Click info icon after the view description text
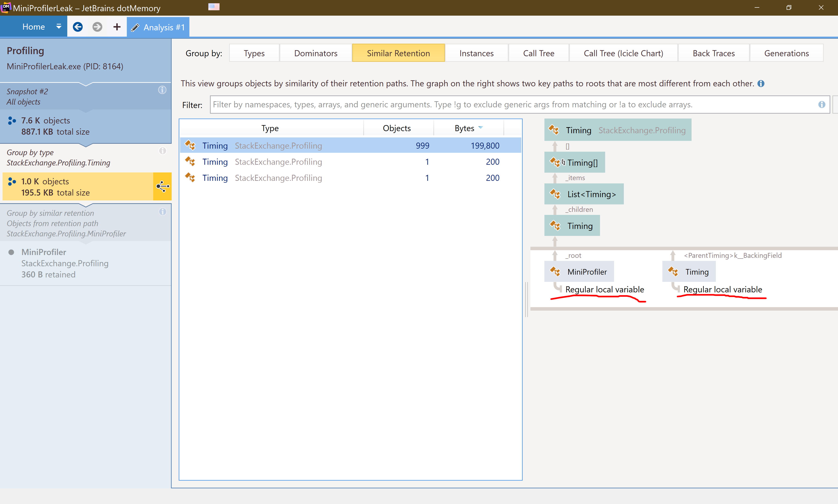The width and height of the screenshot is (838, 504). pyautogui.click(x=761, y=84)
